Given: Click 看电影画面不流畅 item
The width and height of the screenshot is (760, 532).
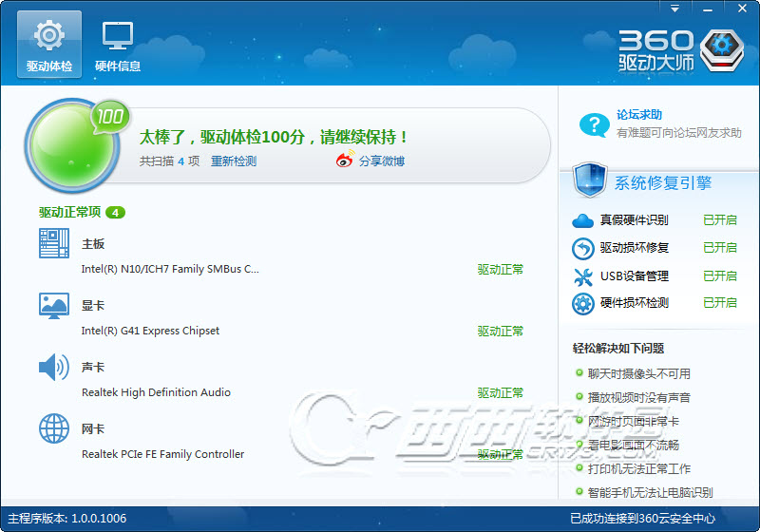Looking at the screenshot, I should click(x=633, y=445).
